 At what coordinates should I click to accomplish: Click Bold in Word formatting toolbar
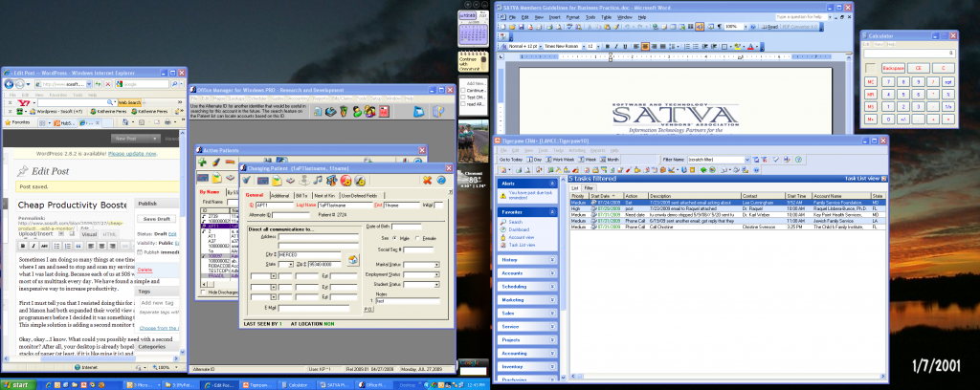[608, 46]
